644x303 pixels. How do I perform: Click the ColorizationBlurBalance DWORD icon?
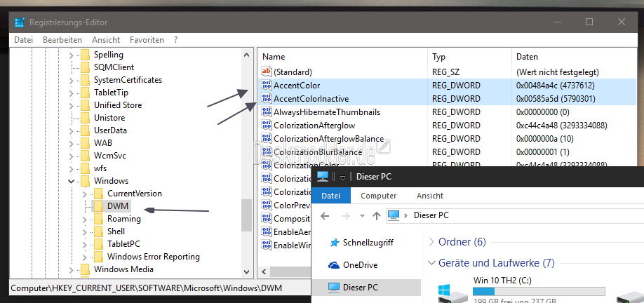[267, 152]
